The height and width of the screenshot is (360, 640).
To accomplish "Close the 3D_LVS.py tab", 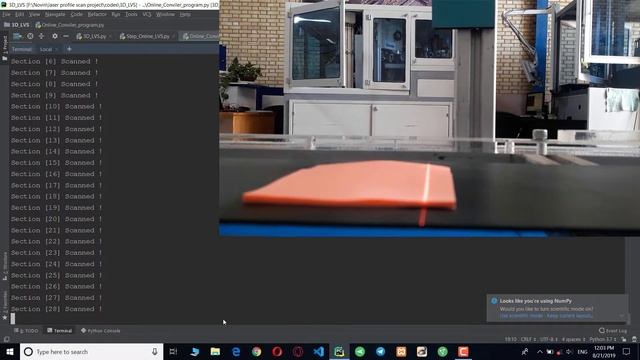I will [x=110, y=37].
